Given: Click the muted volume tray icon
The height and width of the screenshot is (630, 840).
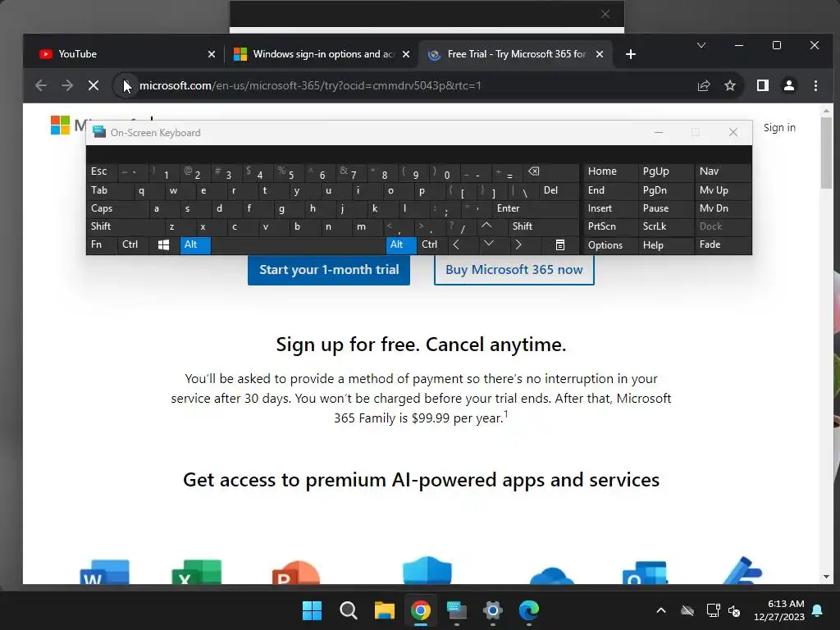Looking at the screenshot, I should pyautogui.click(x=734, y=610).
